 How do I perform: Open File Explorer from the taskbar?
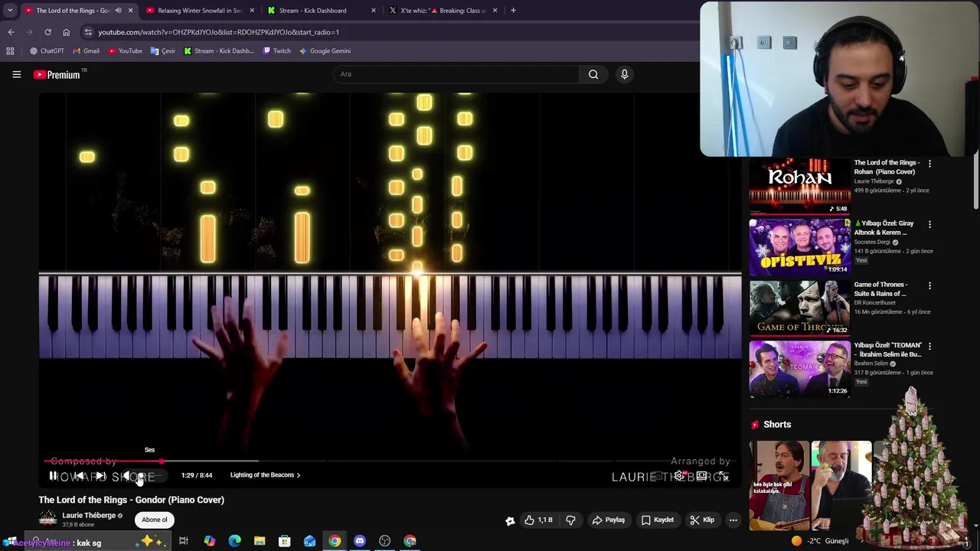(x=260, y=541)
